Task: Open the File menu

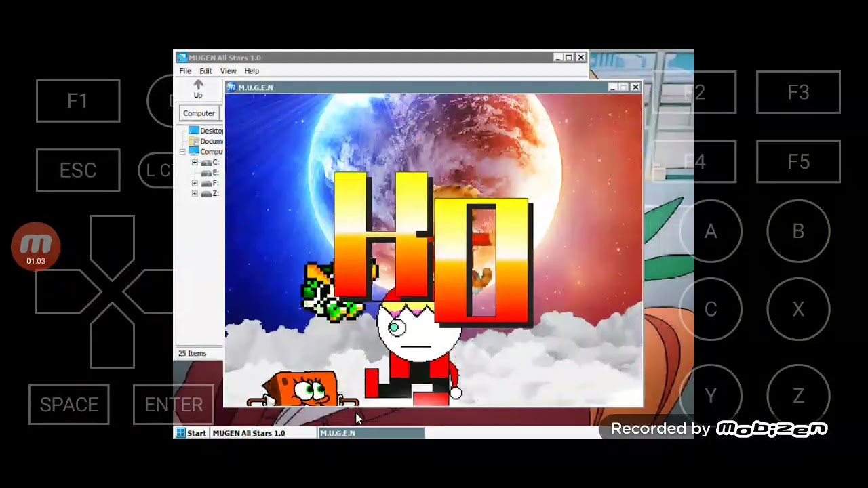Action: tap(185, 71)
